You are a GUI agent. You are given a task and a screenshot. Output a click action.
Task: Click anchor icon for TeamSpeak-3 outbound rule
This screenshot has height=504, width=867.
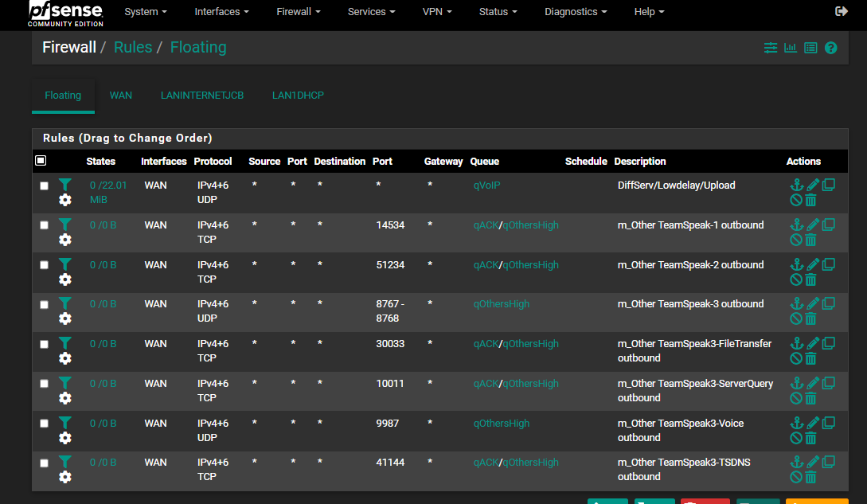point(796,303)
